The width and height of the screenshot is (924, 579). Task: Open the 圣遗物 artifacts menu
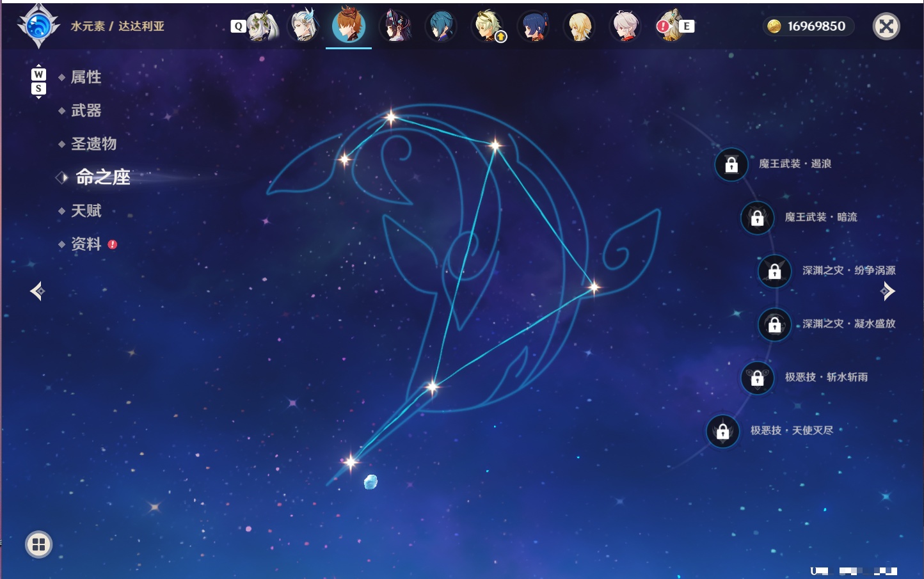tap(93, 144)
